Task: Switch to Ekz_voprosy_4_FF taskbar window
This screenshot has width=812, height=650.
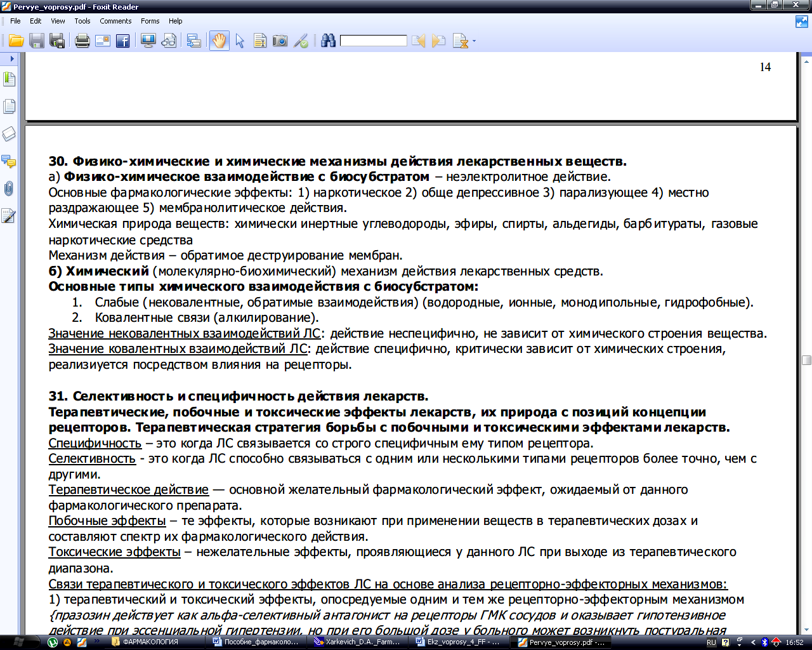Action: (x=459, y=642)
